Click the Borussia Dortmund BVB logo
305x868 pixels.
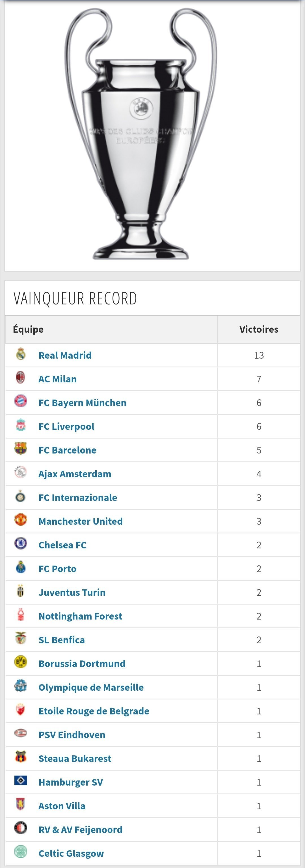coord(21,662)
